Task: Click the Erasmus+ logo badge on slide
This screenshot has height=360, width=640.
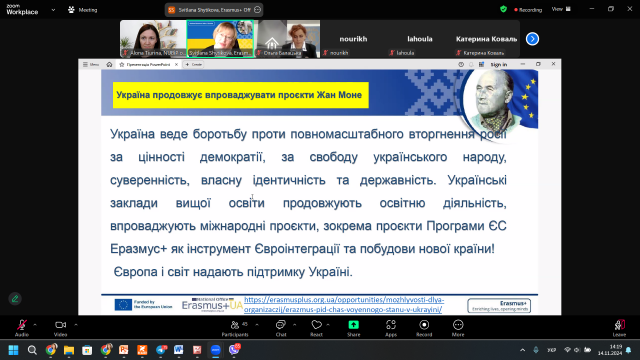Action: 499,306
